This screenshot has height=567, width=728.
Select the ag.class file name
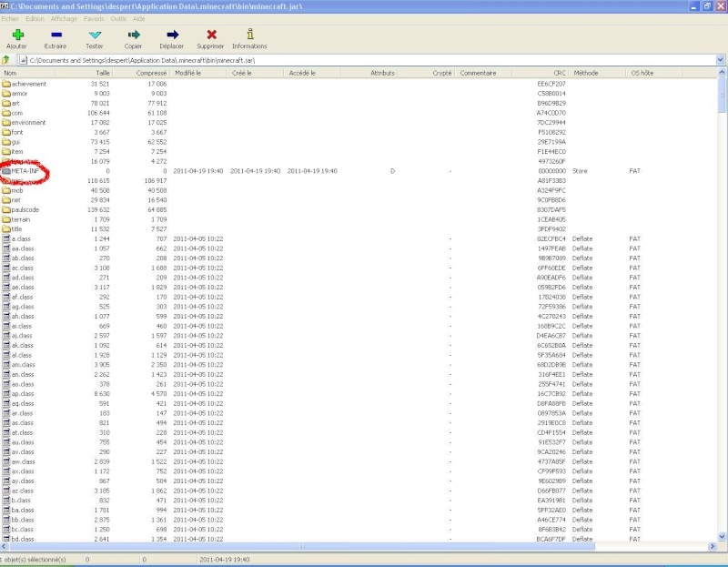[23, 307]
